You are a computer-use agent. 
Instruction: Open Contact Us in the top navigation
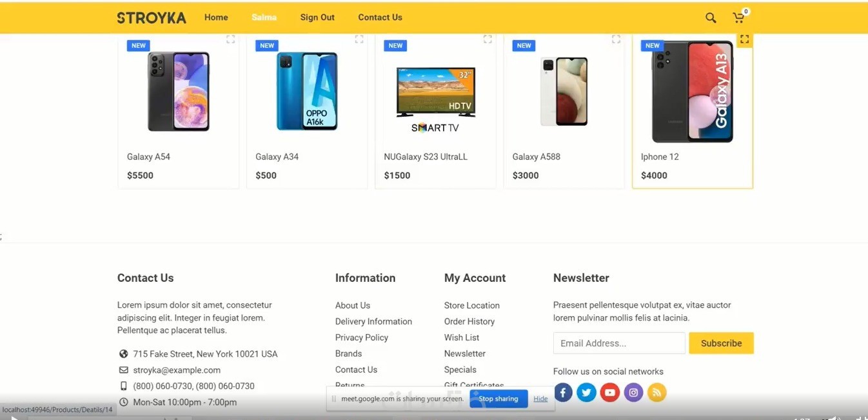(380, 17)
